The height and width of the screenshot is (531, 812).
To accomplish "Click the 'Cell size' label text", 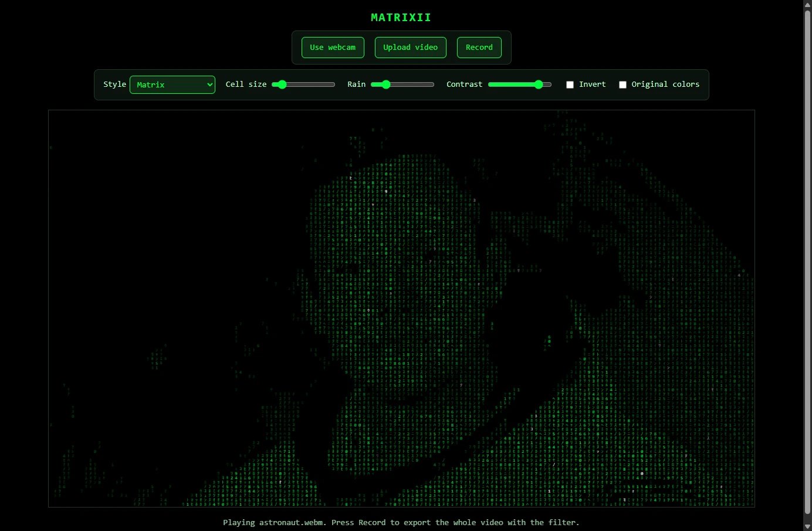I will click(x=246, y=84).
